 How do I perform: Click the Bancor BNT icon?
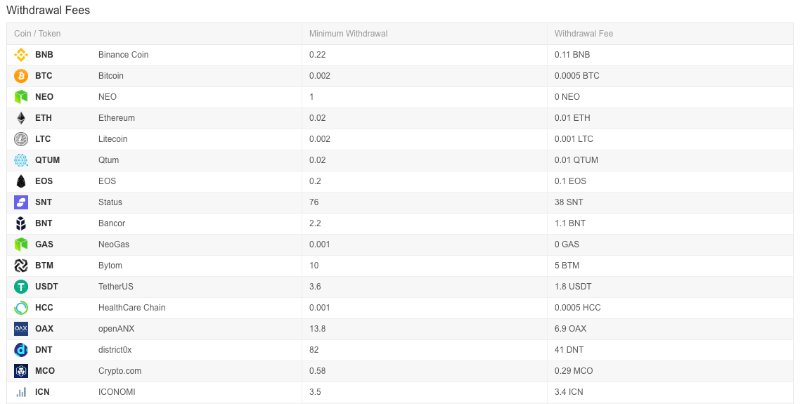(21, 223)
